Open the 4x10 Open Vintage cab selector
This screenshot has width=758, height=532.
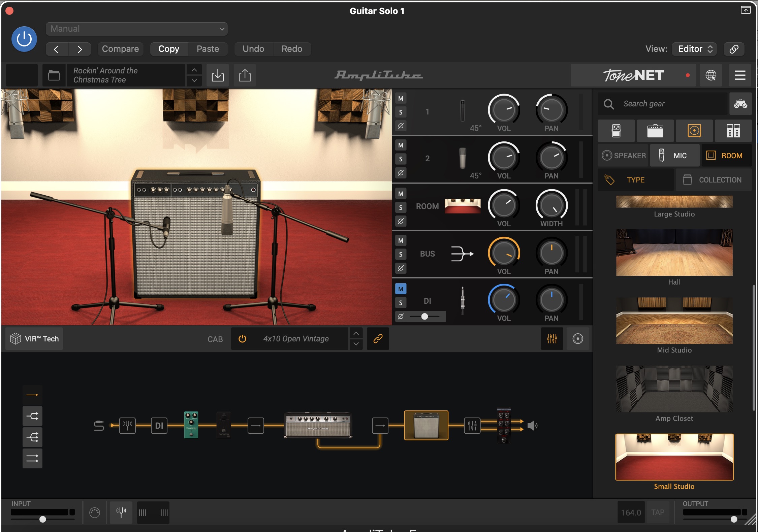click(x=296, y=339)
